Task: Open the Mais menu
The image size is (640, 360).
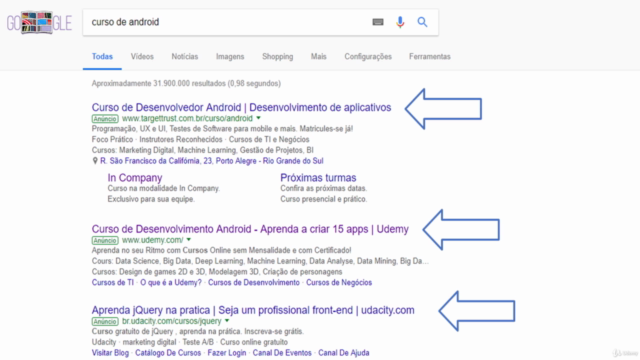Action: pos(318,57)
